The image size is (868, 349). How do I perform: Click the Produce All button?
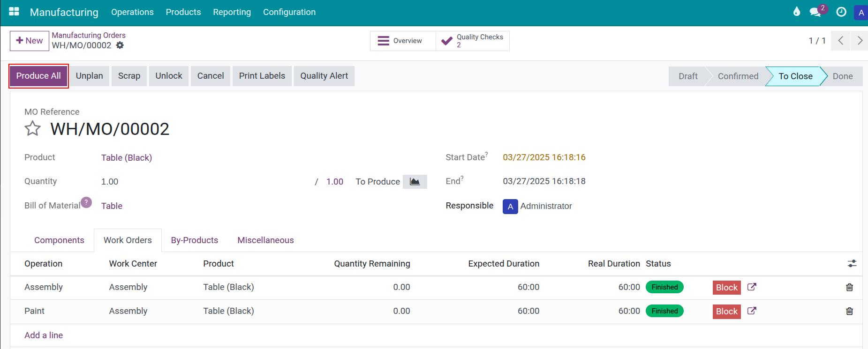tap(38, 76)
